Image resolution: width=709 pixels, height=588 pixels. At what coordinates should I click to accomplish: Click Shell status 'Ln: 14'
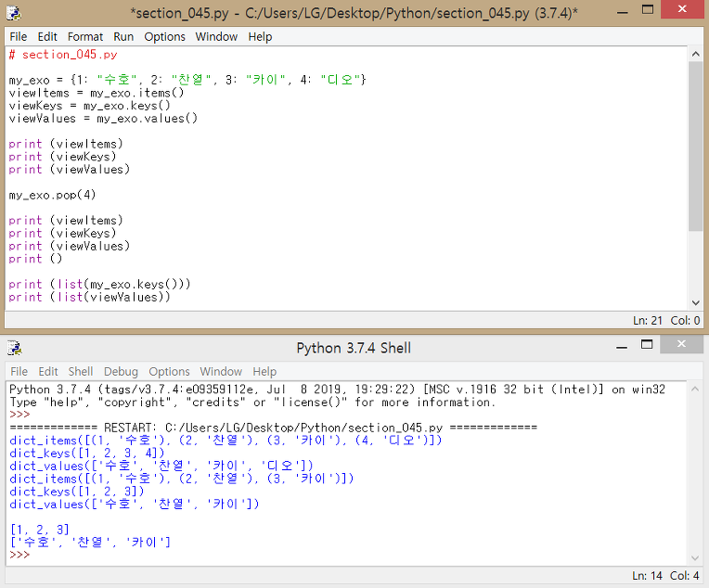pyautogui.click(x=647, y=576)
